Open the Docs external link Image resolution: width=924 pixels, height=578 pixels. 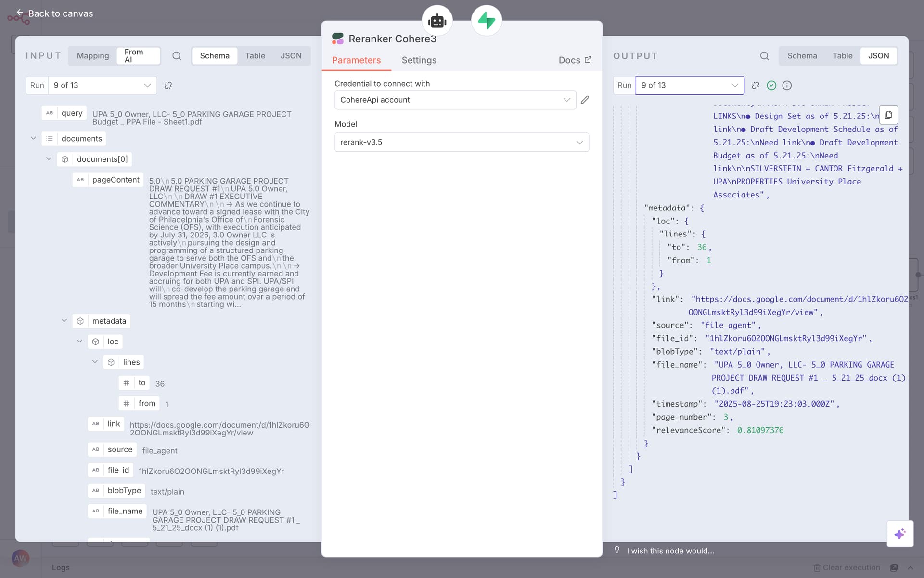tap(575, 60)
